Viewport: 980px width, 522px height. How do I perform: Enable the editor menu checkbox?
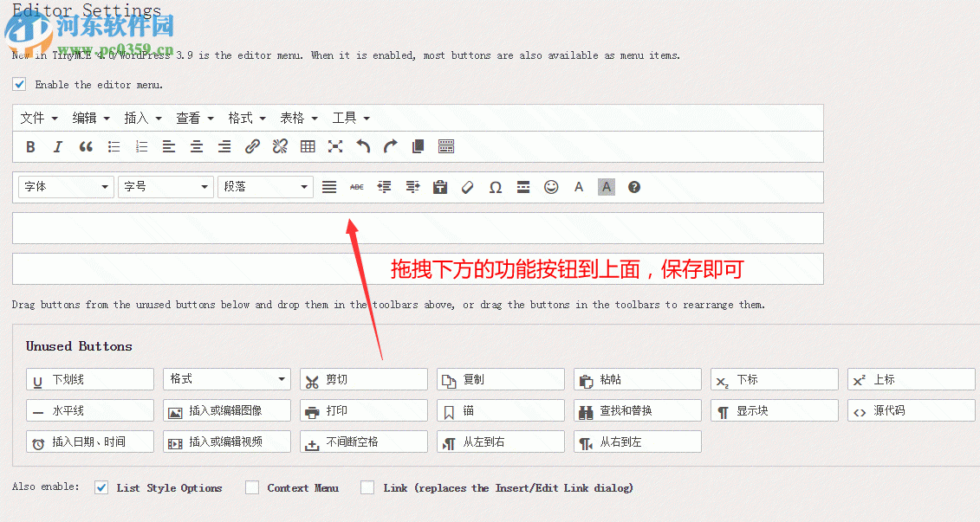19,84
